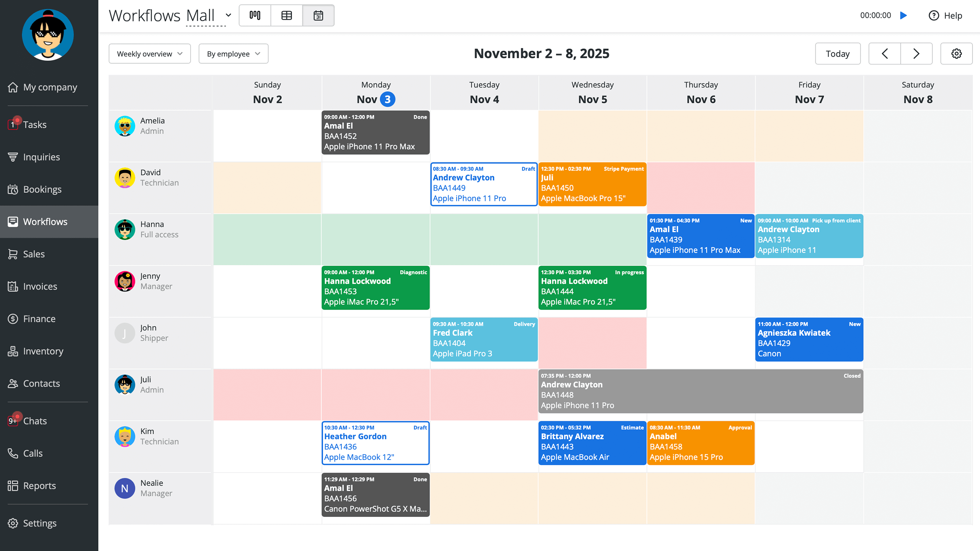The width and height of the screenshot is (980, 551).
Task: Open the Heather Gordon draft order BAA1436
Action: [376, 443]
